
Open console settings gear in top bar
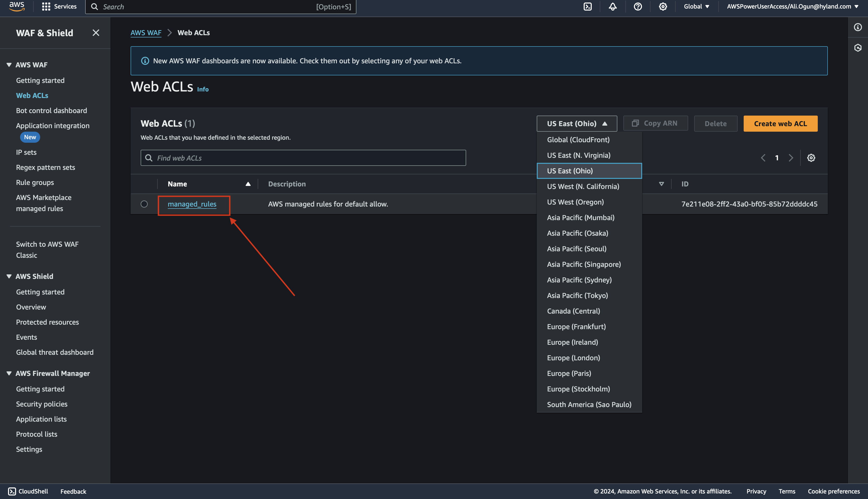(663, 7)
